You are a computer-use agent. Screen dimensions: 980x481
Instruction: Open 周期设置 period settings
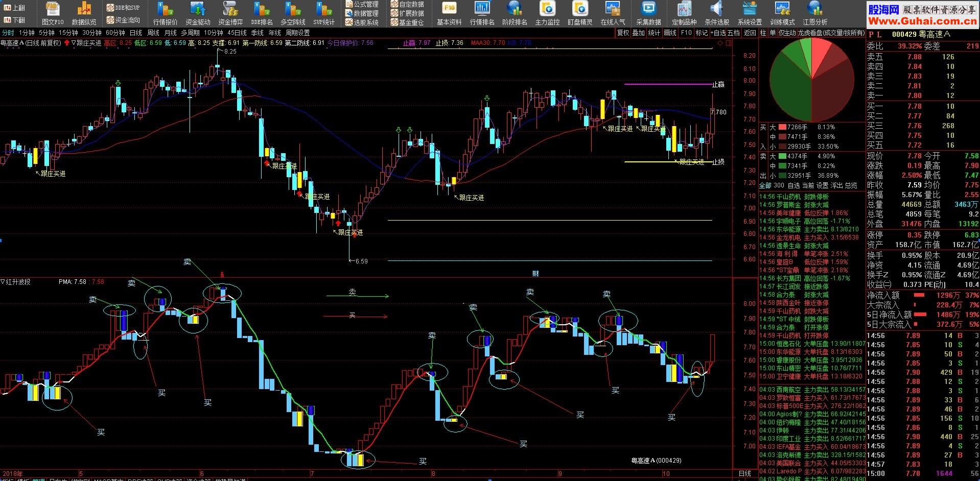click(298, 33)
